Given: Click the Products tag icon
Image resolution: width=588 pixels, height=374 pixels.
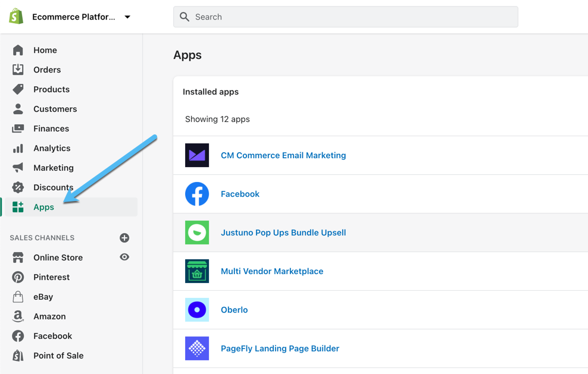Looking at the screenshot, I should [18, 89].
